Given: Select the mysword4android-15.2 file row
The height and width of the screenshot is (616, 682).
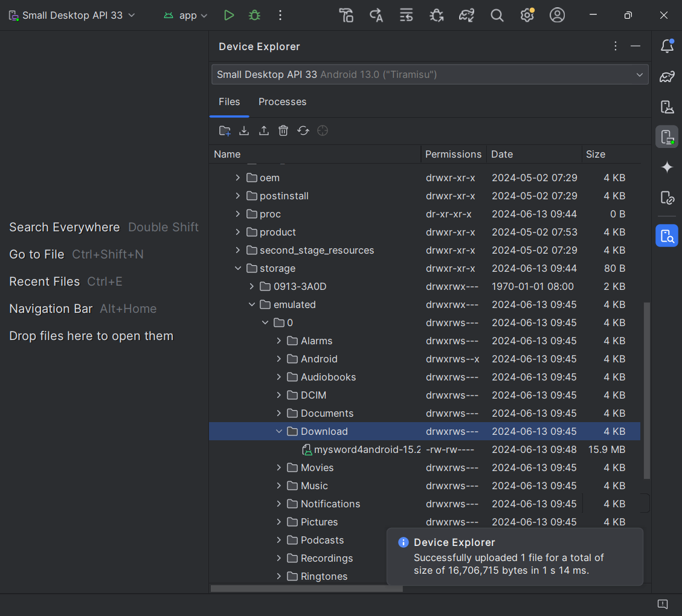Looking at the screenshot, I should click(425, 449).
